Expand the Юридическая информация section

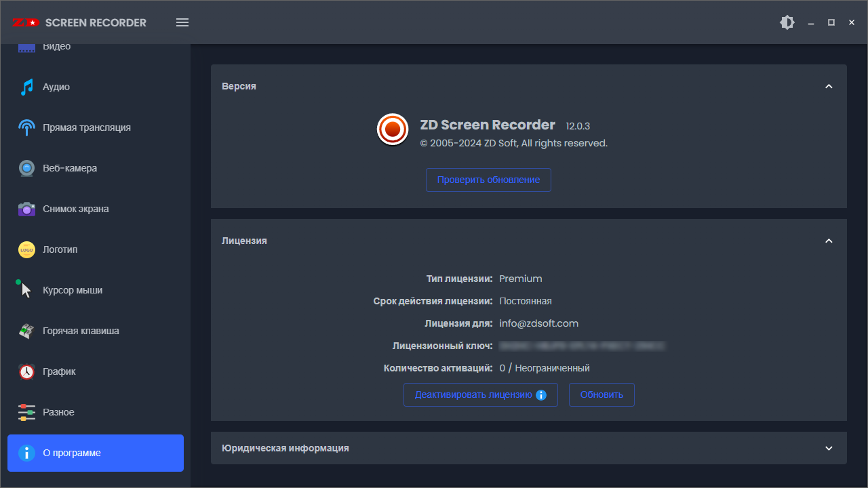click(828, 448)
